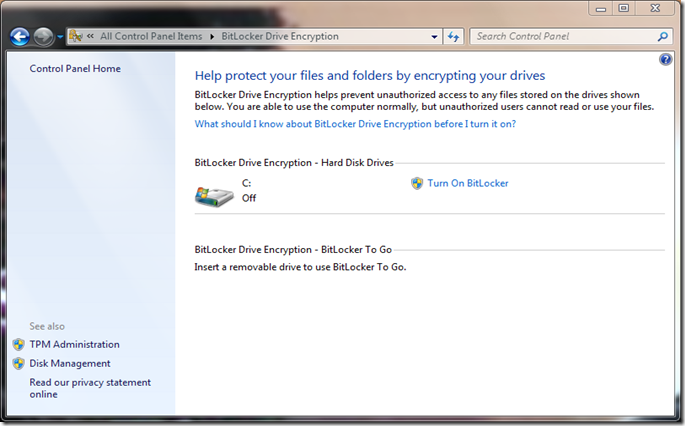
Task: Click the grayed forward navigation arrow
Action: tap(43, 37)
